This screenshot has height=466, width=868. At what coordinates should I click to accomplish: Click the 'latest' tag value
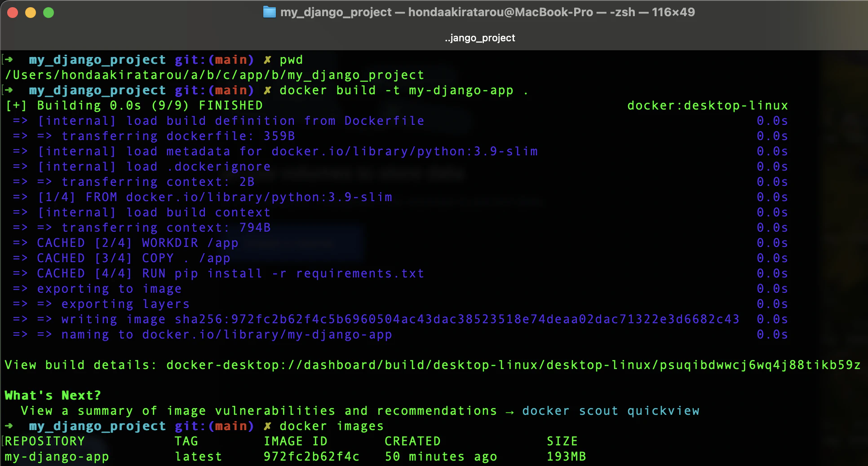pyautogui.click(x=199, y=457)
